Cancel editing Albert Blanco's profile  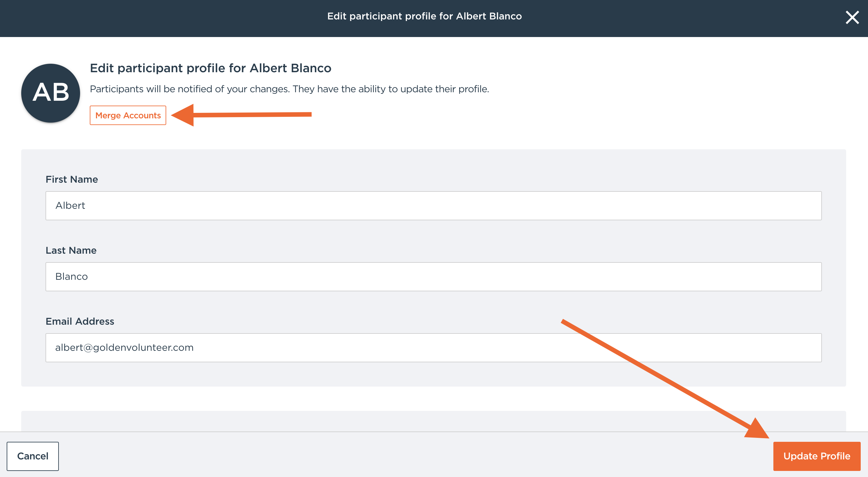pyautogui.click(x=33, y=456)
